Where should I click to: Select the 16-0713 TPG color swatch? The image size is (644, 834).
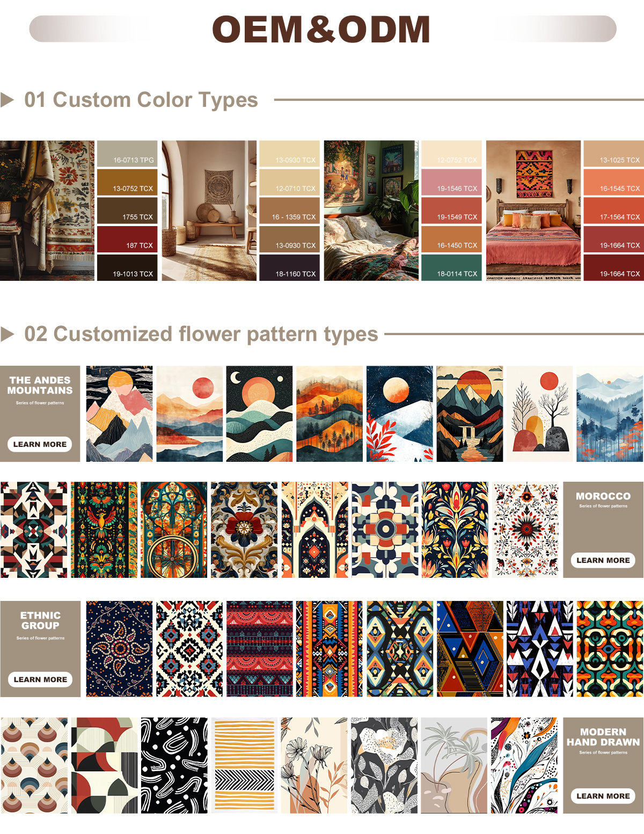point(127,154)
